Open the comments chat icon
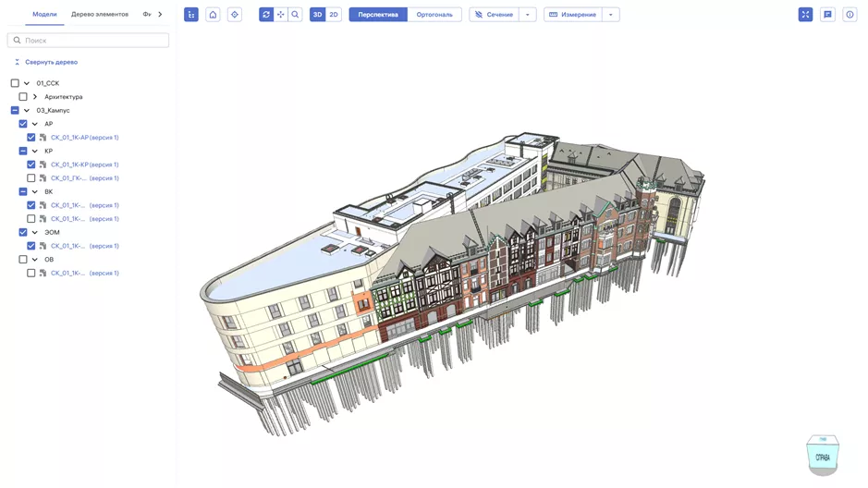The height and width of the screenshot is (488, 868). tap(827, 15)
